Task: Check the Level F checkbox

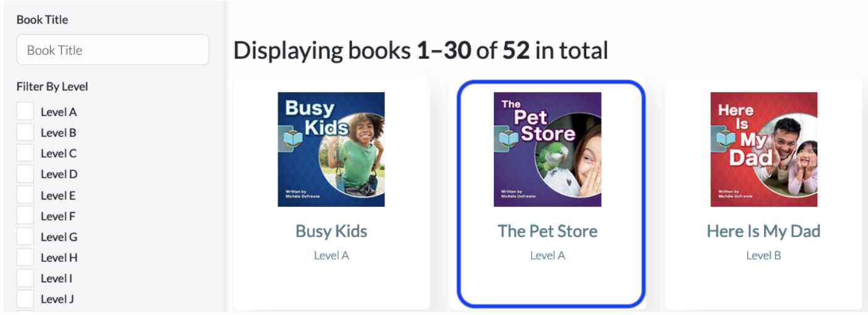Action: click(25, 216)
